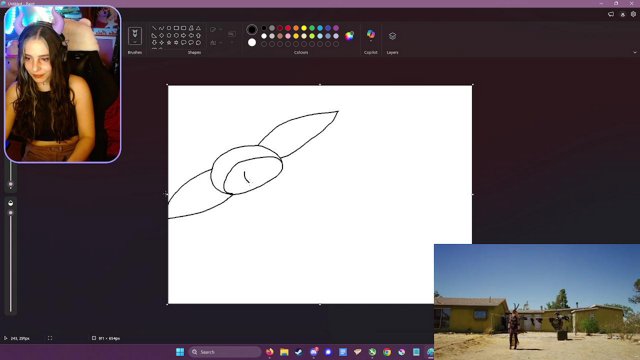Pick the grey colour swatch
The image size is (640, 360).
[272, 28]
